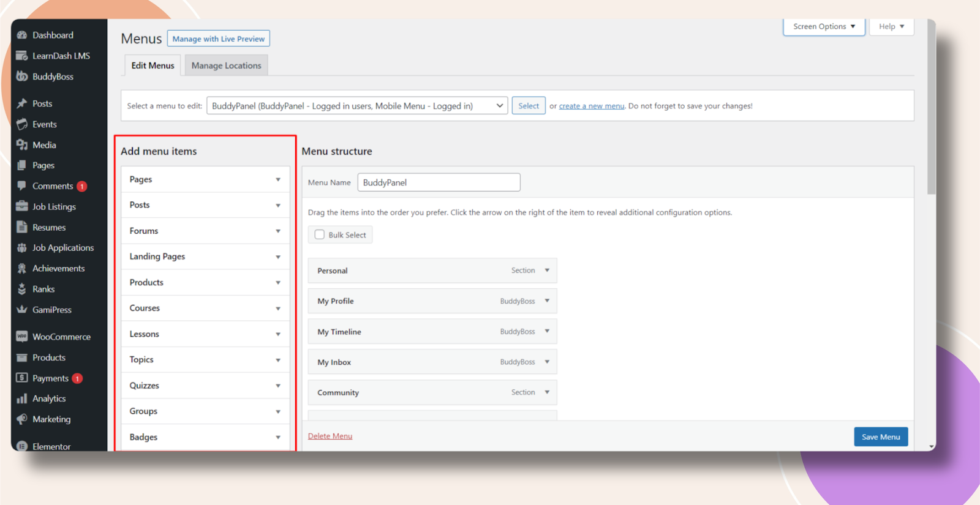Click the Comments bubble icon
980x505 pixels.
pos(22,185)
